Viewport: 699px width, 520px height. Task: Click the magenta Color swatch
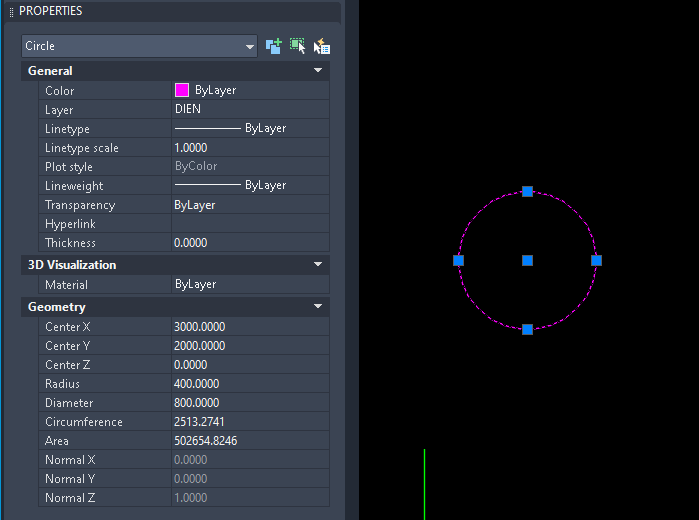182,90
